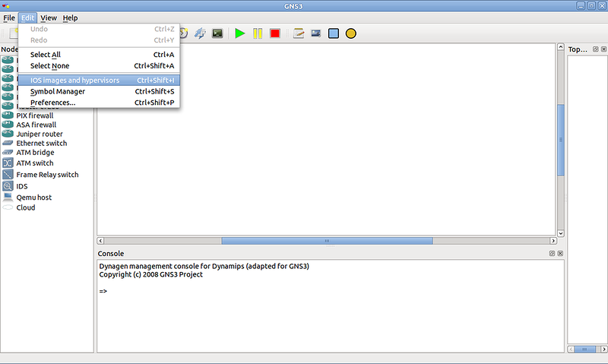Open the Help menu
This screenshot has width=608, height=364.
(70, 17)
